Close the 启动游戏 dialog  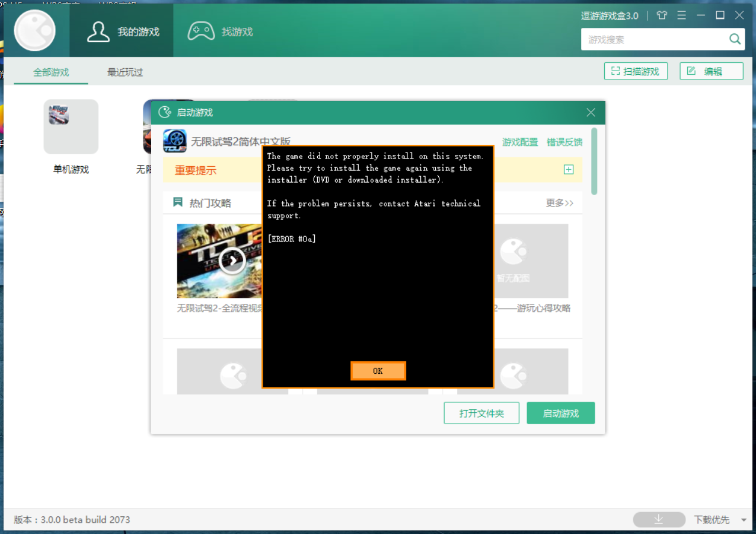(591, 113)
